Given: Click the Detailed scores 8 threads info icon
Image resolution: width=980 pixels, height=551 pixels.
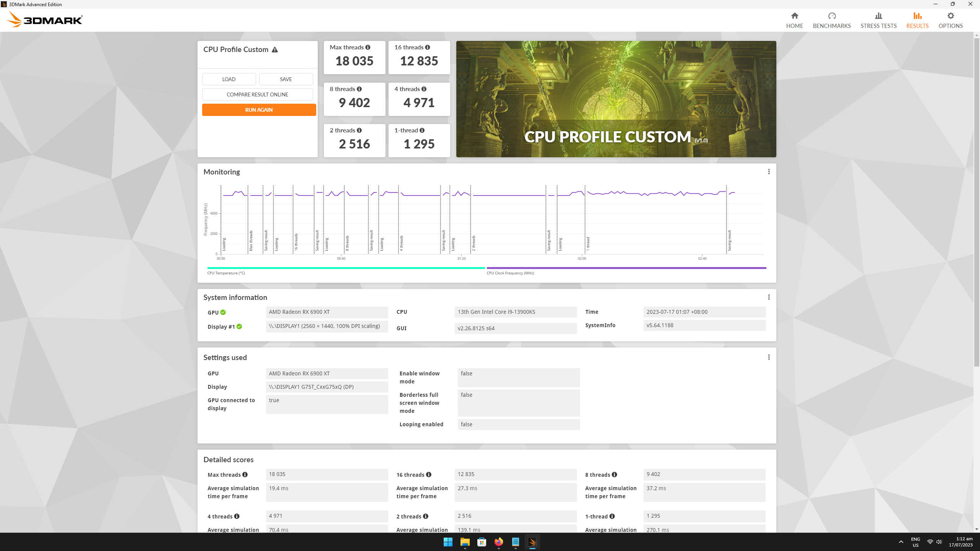Looking at the screenshot, I should [x=614, y=475].
